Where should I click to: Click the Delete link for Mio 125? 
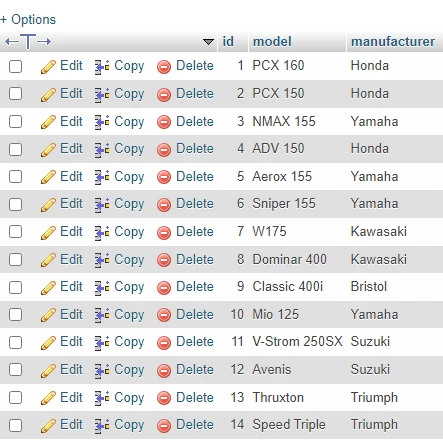pyautogui.click(x=195, y=314)
